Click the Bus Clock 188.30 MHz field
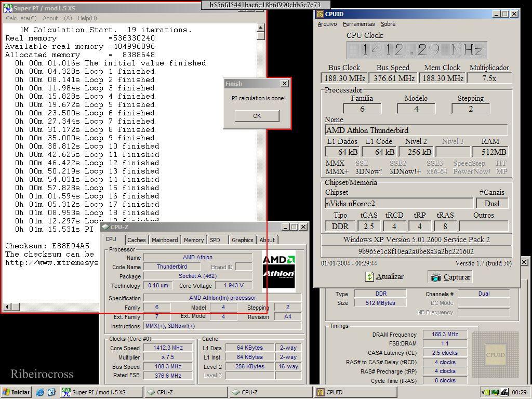Viewport: 532px width, 399px height. pos(344,78)
